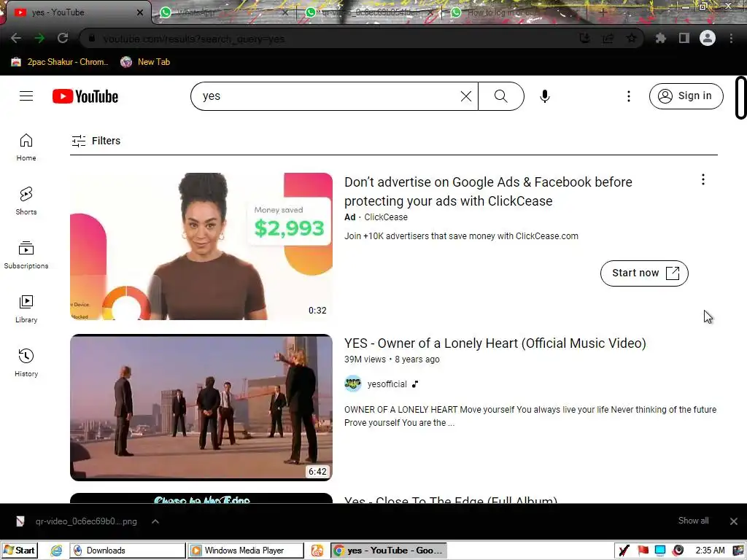Open the New Tab bookmark
Viewport: 747px width, 560px height.
pos(145,62)
